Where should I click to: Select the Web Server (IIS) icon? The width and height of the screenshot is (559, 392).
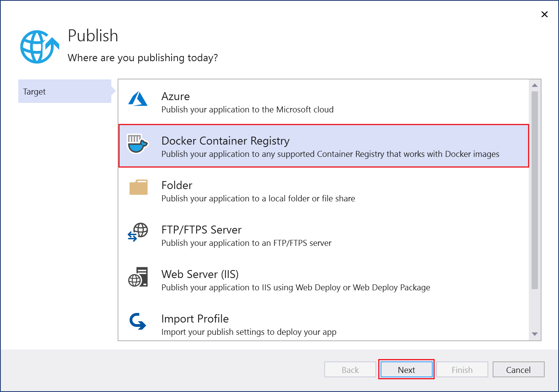[138, 277]
